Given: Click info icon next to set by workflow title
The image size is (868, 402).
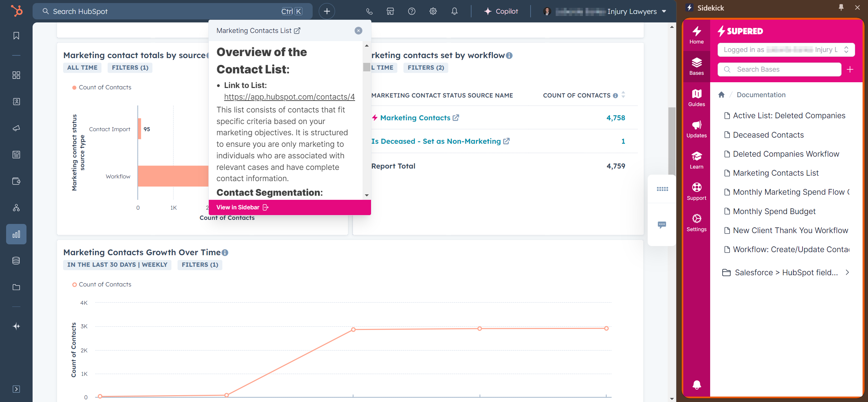Looking at the screenshot, I should tap(509, 55).
